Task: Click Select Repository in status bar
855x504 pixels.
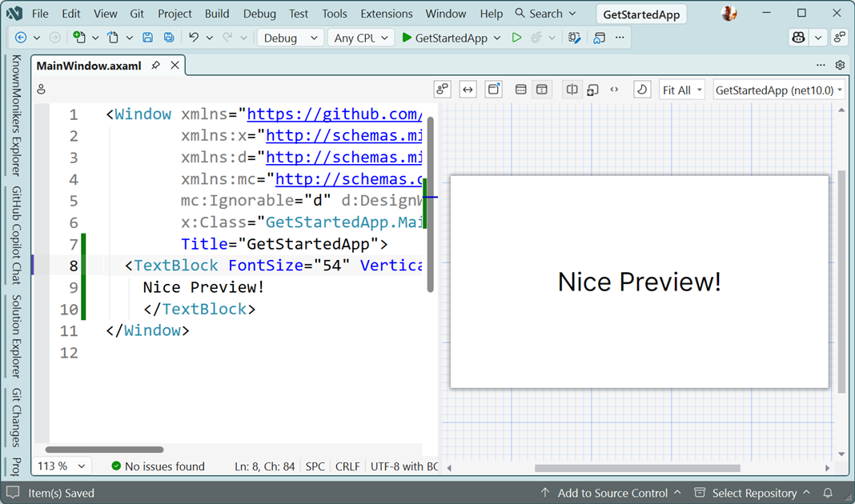Action: click(x=753, y=493)
